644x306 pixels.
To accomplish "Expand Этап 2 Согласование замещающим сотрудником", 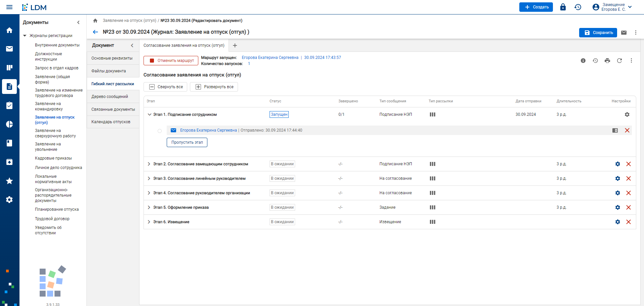I will 149,164.
